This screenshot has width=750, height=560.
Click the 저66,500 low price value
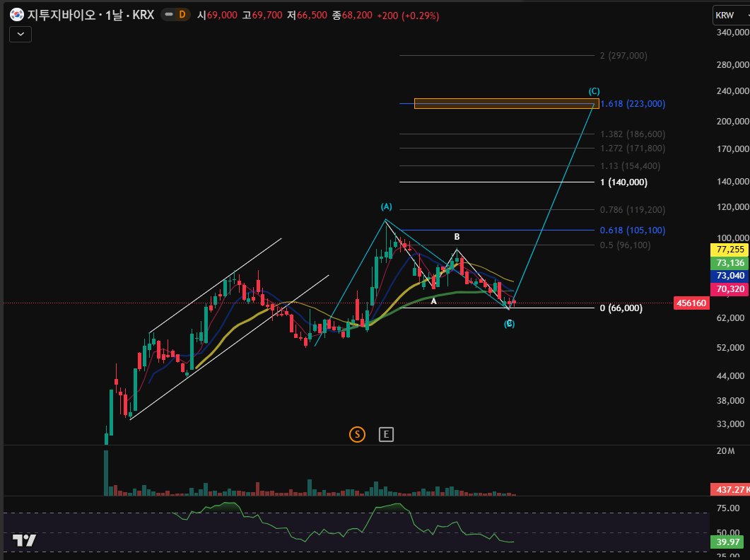[307, 16]
